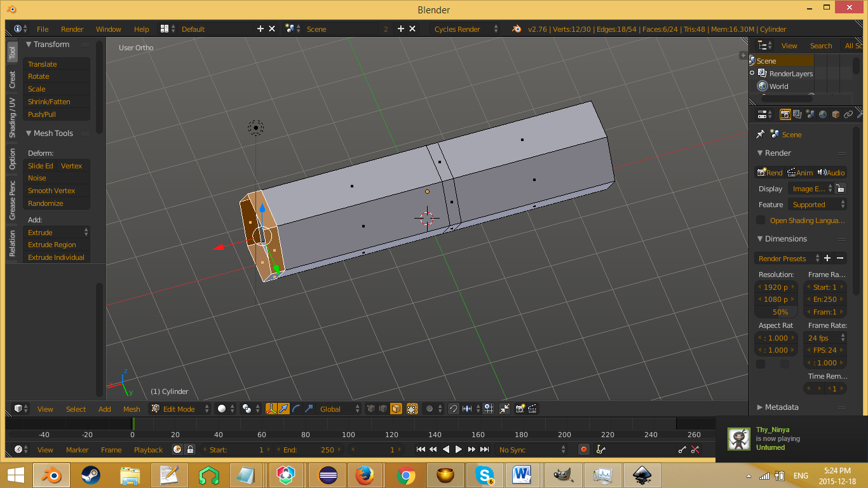Click the End frame field in the timeline
The height and width of the screenshot is (488, 868).
click(310, 449)
